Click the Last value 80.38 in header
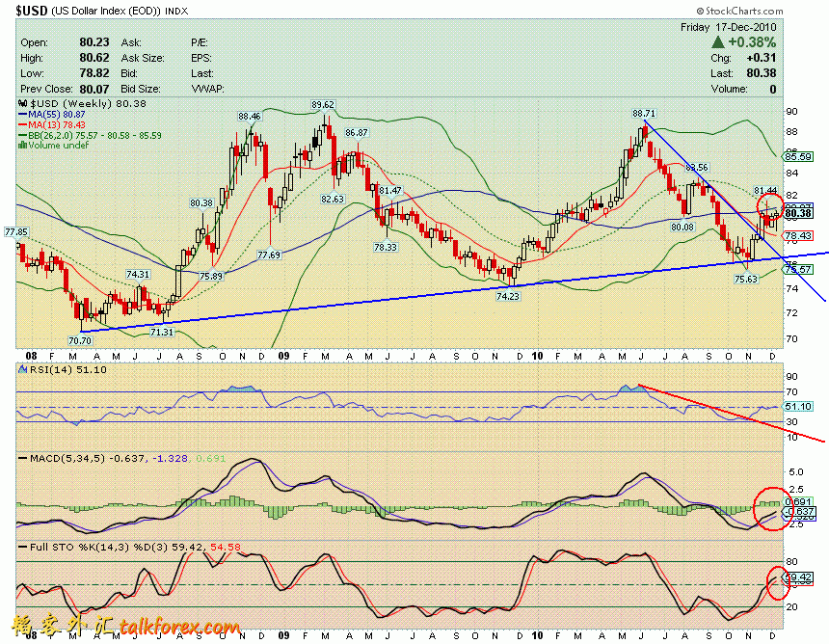Viewport: 829px width, 644px height. [762, 73]
